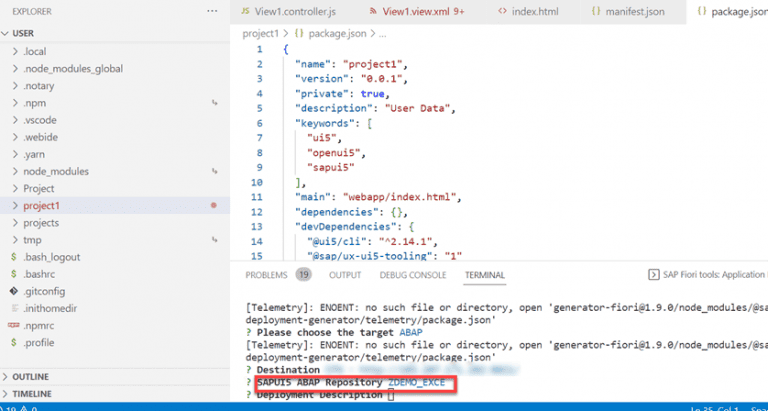Screen dimensions: 768x411
Task: Click the .npmrc file icon
Action: 12,325
